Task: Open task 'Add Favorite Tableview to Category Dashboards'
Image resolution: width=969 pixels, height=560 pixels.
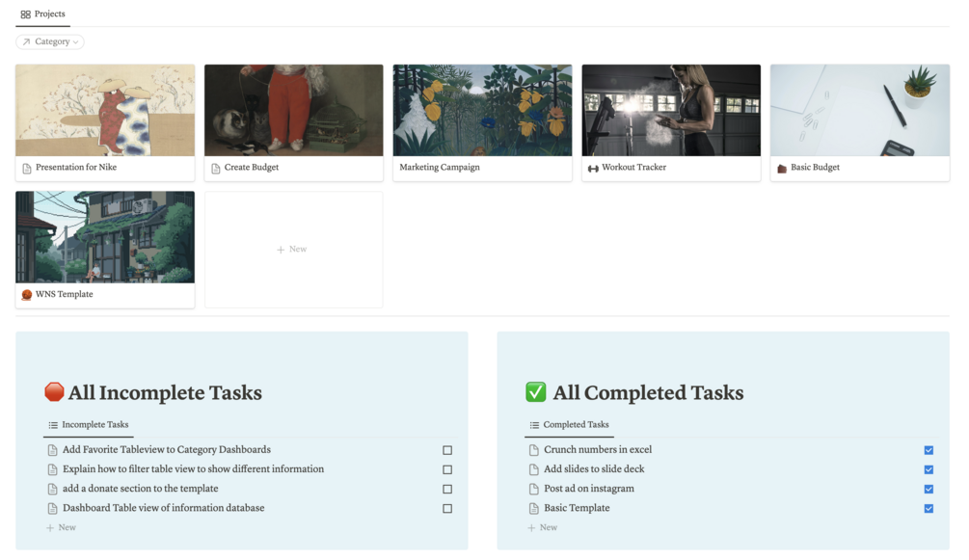Action: point(167,450)
